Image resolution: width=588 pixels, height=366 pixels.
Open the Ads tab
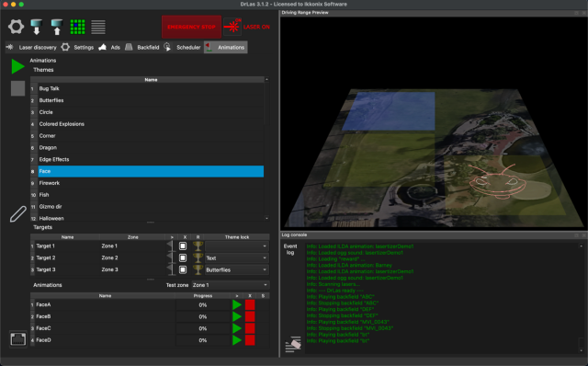pyautogui.click(x=109, y=47)
